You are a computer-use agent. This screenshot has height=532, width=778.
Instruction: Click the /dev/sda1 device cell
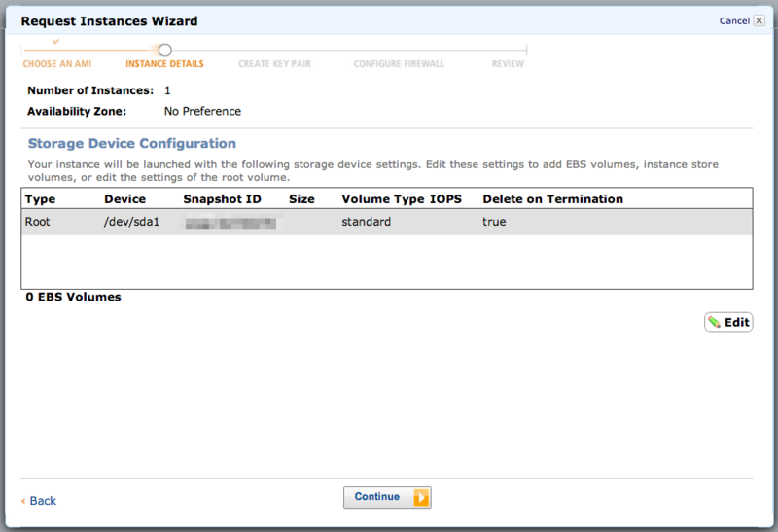pos(131,222)
